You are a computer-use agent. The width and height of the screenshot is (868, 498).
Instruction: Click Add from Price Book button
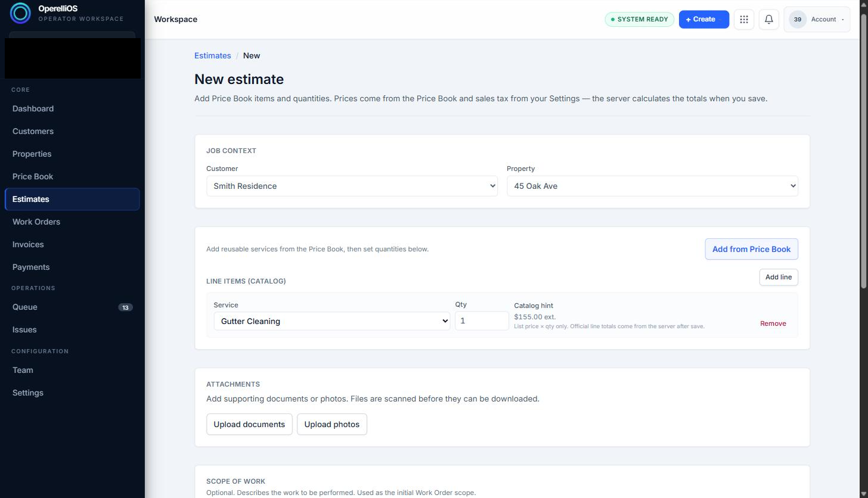click(751, 249)
